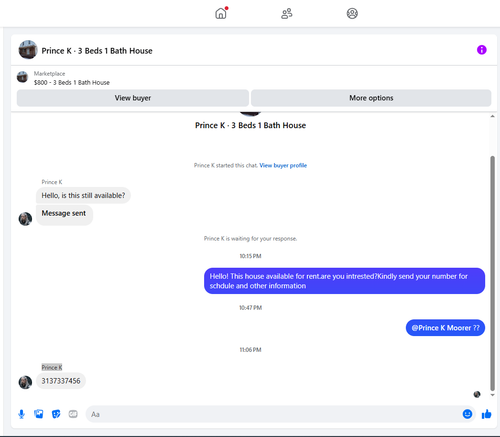500x437 pixels.
Task: Click the header title Prince K 3 Beds 1 Bath House
Action: 97,51
